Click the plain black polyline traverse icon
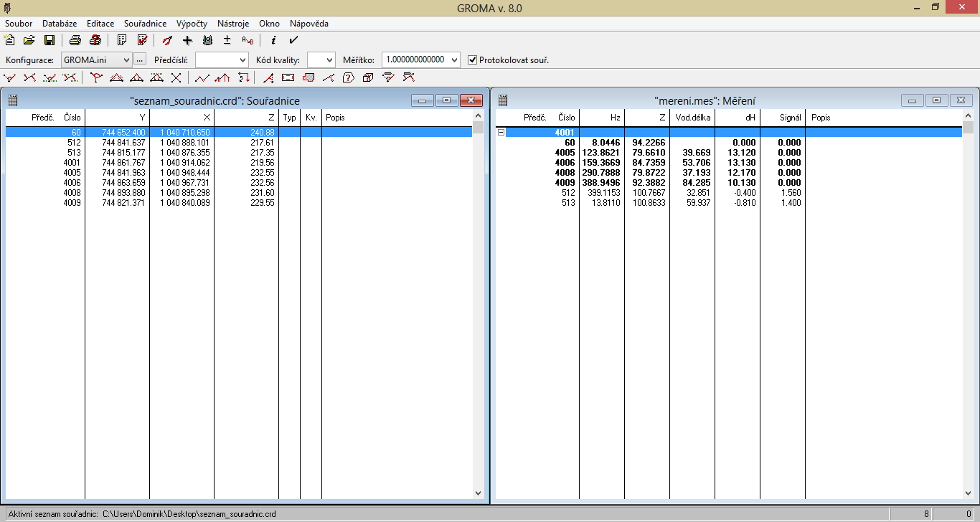Screen dimensions: 980x522 [x=202, y=77]
